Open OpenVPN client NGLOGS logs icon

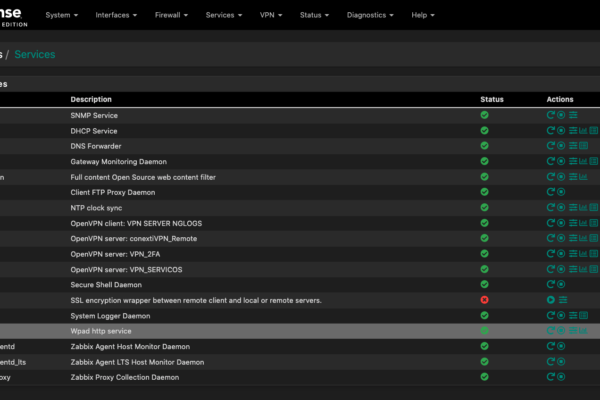point(593,223)
